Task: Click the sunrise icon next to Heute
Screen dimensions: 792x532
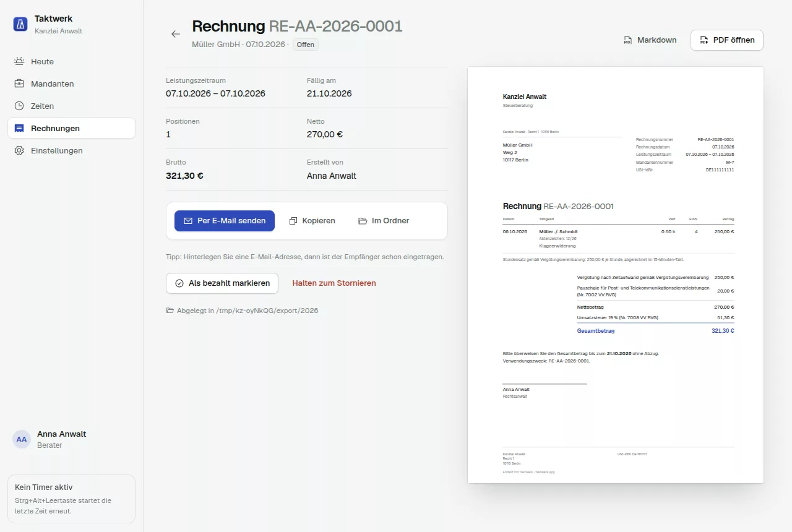Action: tap(19, 61)
